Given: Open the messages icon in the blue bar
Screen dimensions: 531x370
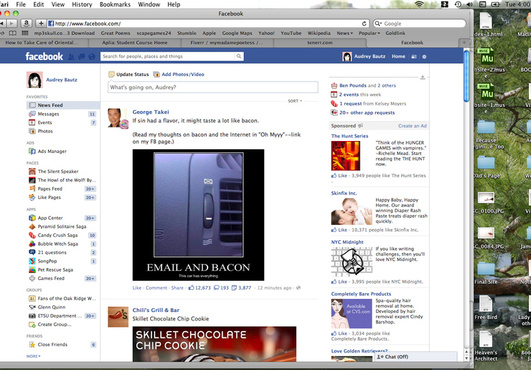Looking at the screenshot, I should [81, 57].
